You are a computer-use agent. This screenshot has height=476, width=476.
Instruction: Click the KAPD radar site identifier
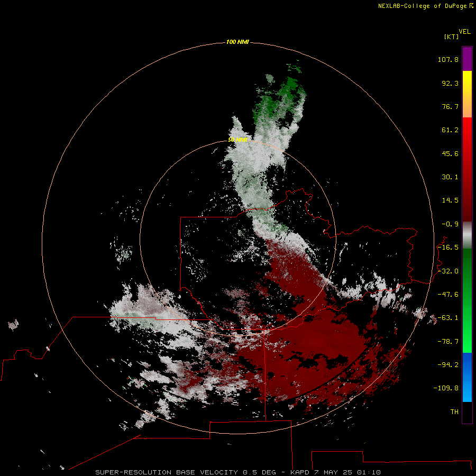pos(300,472)
